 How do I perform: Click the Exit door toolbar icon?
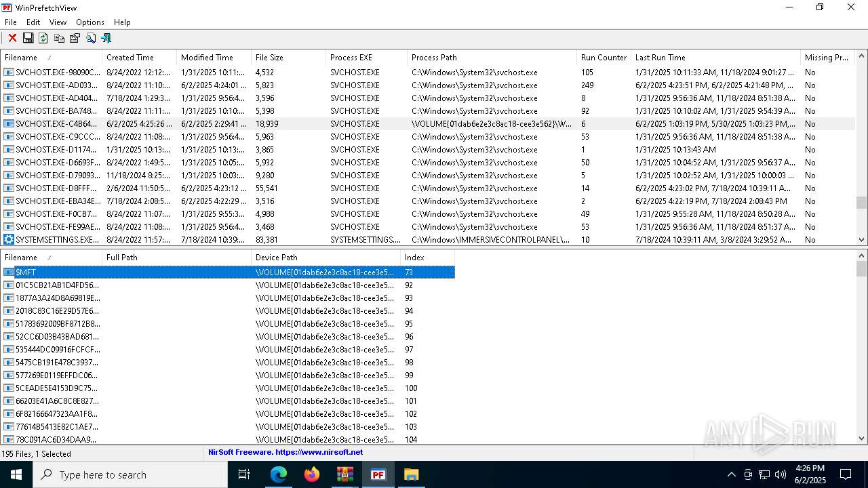[x=106, y=38]
